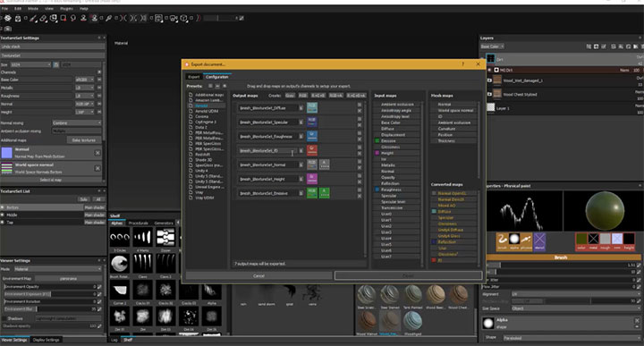Open the File menu
Image resolution: width=644 pixels, height=346 pixels.
click(x=5, y=8)
